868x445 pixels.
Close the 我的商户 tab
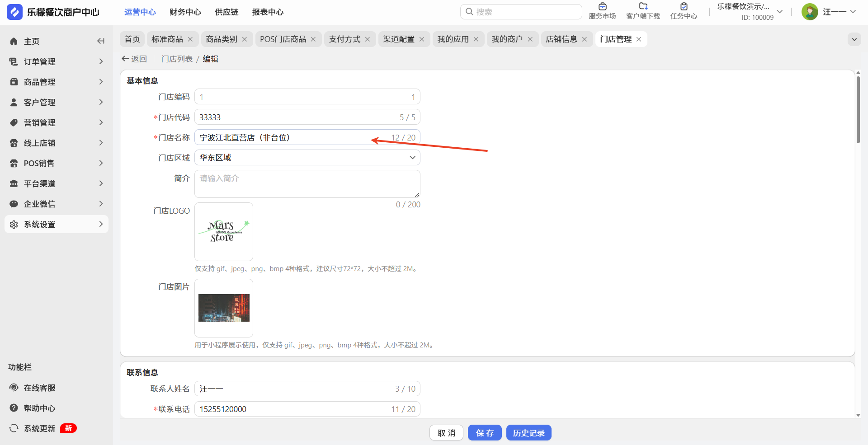tap(530, 39)
